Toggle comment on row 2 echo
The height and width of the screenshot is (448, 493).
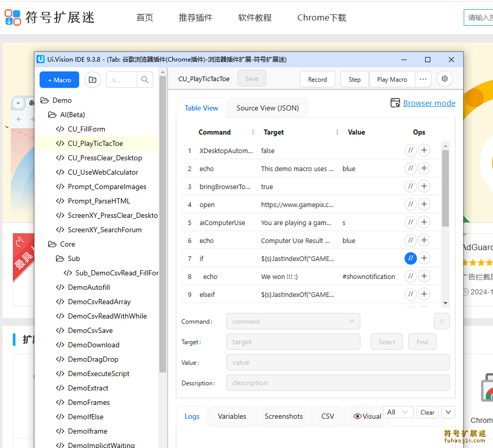click(x=411, y=169)
